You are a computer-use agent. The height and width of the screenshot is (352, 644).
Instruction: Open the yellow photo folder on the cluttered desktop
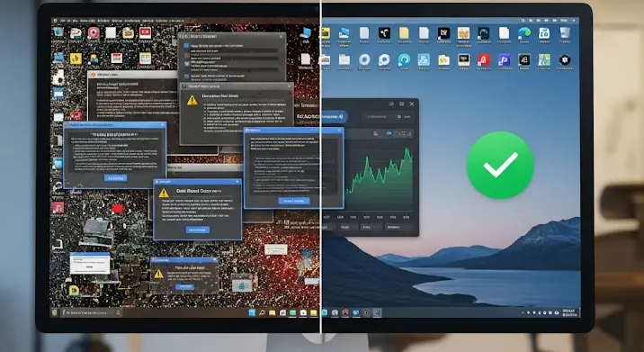128,32
